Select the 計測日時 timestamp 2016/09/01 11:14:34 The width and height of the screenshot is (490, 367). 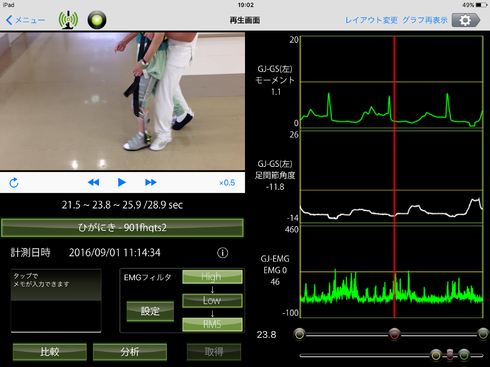115,253
